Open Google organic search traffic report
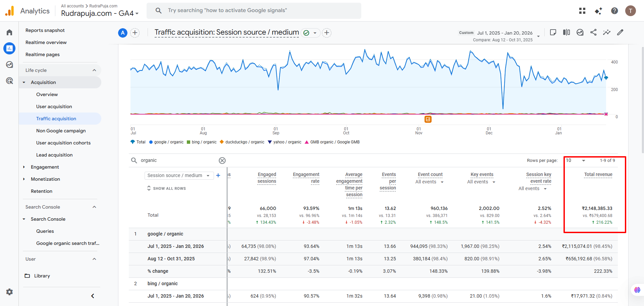The height and width of the screenshot is (306, 644). pyautogui.click(x=68, y=243)
